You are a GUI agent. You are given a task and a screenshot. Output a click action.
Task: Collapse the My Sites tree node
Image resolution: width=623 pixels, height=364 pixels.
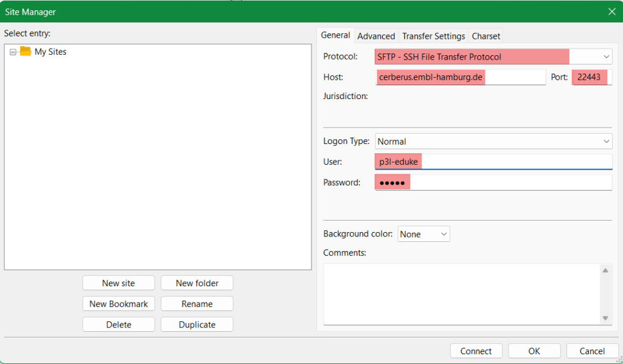tap(13, 52)
